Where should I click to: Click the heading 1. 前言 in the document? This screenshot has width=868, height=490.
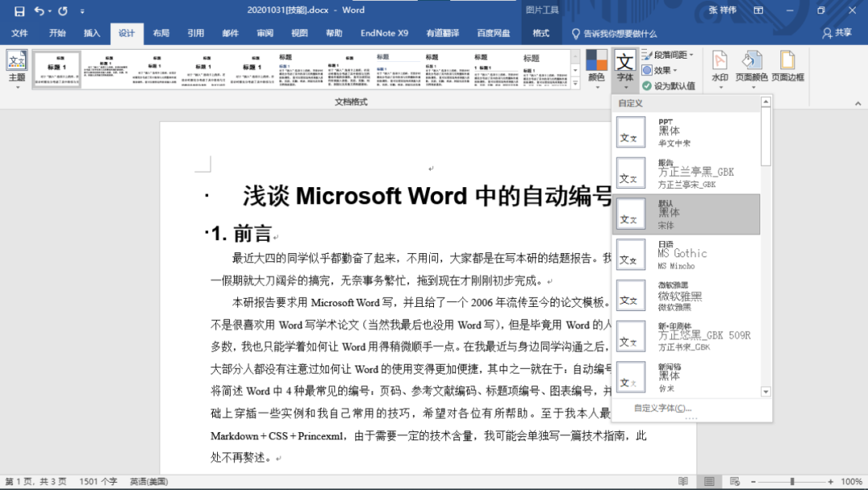coord(241,234)
